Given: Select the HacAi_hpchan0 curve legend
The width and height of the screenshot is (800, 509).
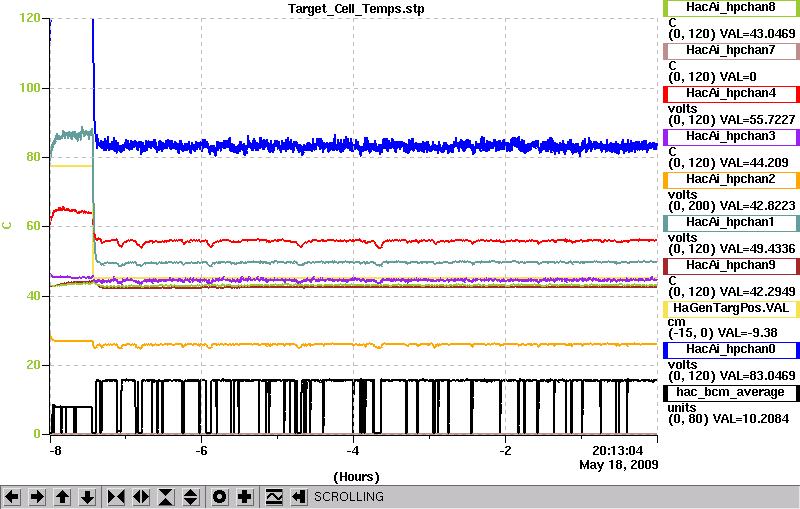Looking at the screenshot, I should (x=731, y=350).
